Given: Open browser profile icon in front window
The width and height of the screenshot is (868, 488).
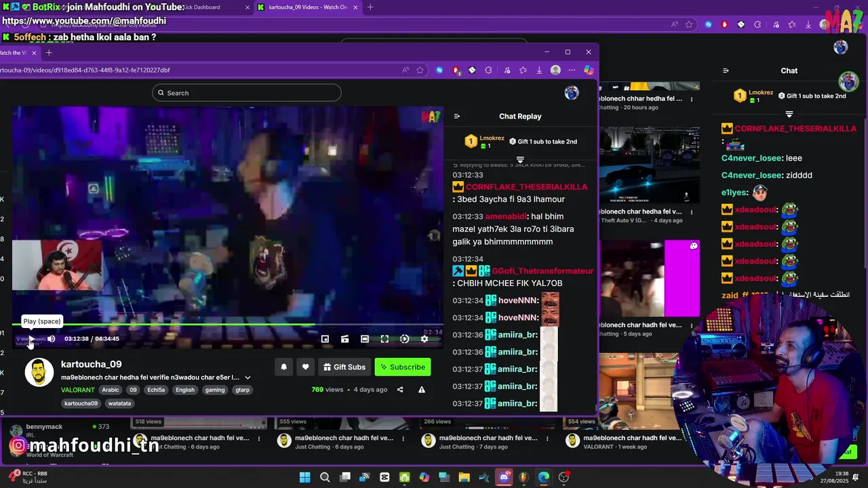Looking at the screenshot, I should pos(555,70).
